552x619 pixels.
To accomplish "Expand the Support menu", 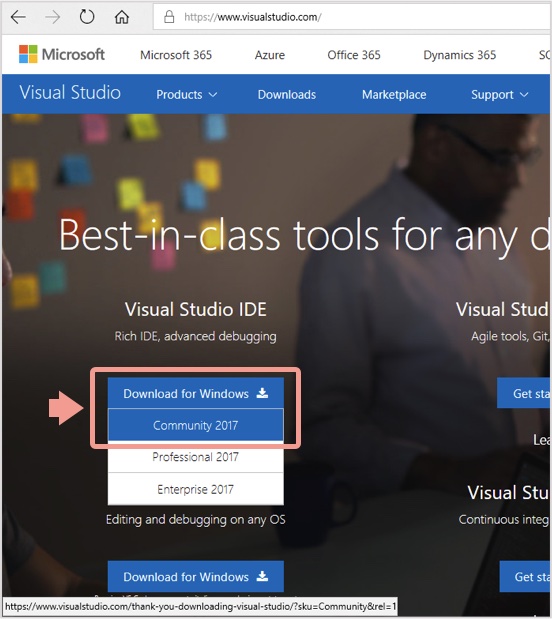I will [499, 94].
